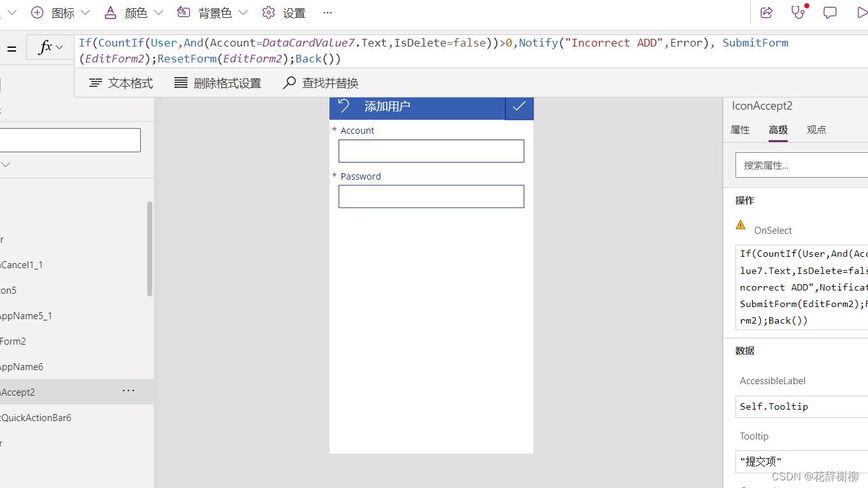Switch to the 观点 tab

816,130
